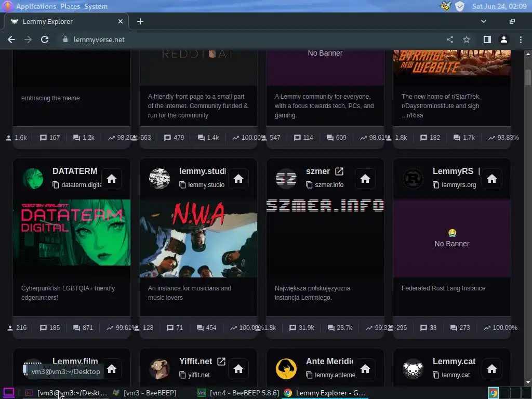Viewport: 532px width, 399px height.
Task: Open the Yiffit.net instance title link
Action: (196, 362)
